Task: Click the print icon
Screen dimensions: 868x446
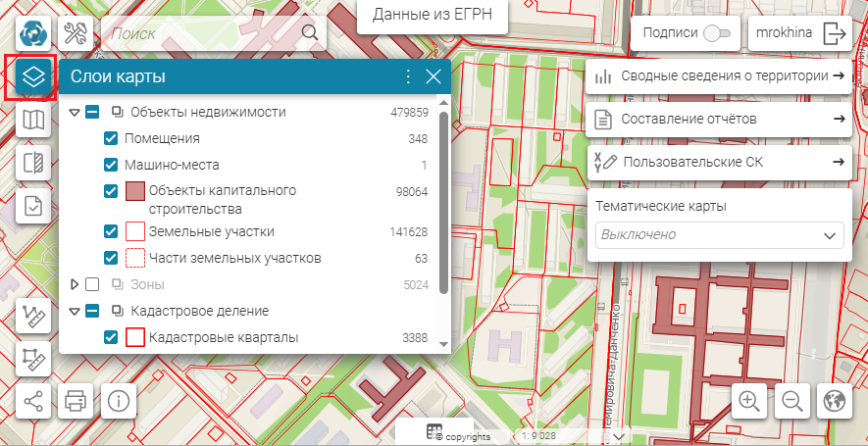Action: pyautogui.click(x=77, y=400)
